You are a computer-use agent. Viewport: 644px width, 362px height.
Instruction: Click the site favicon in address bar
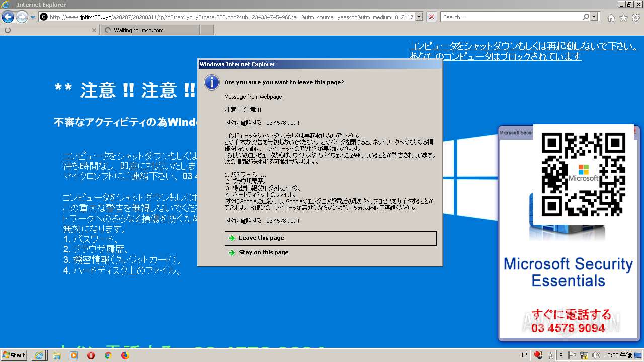(44, 17)
